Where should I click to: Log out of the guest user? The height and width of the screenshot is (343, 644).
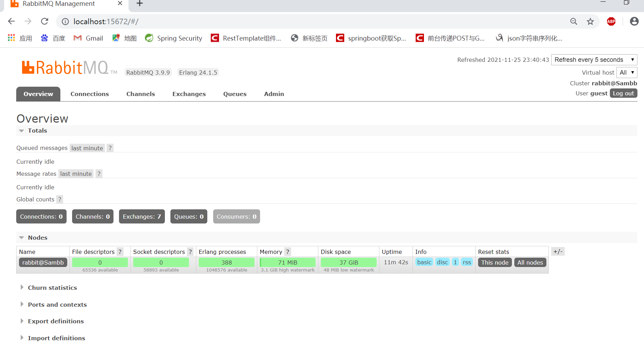(623, 93)
